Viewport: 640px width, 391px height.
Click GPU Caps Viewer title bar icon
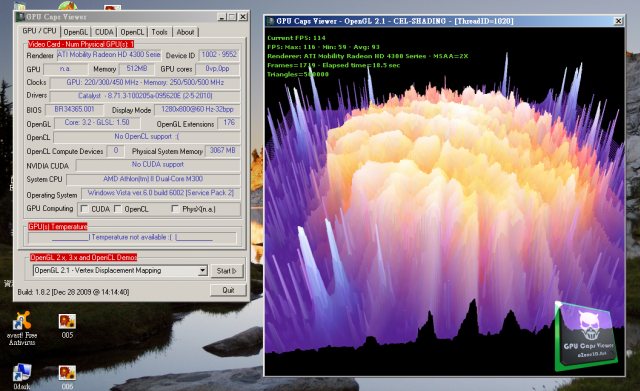coord(20,17)
